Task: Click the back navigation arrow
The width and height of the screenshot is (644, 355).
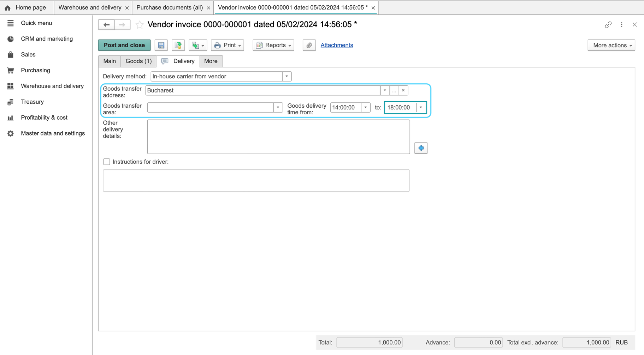Action: 106,25
